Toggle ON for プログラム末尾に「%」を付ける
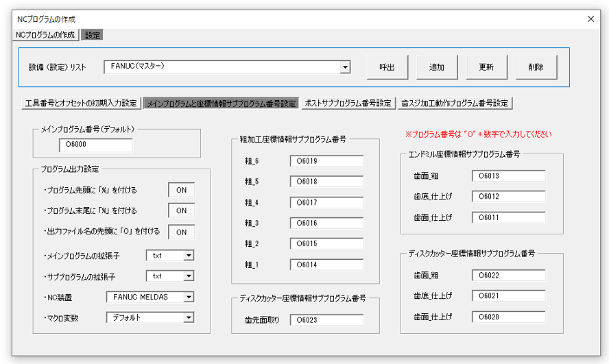This screenshot has height=364, width=609. click(181, 210)
